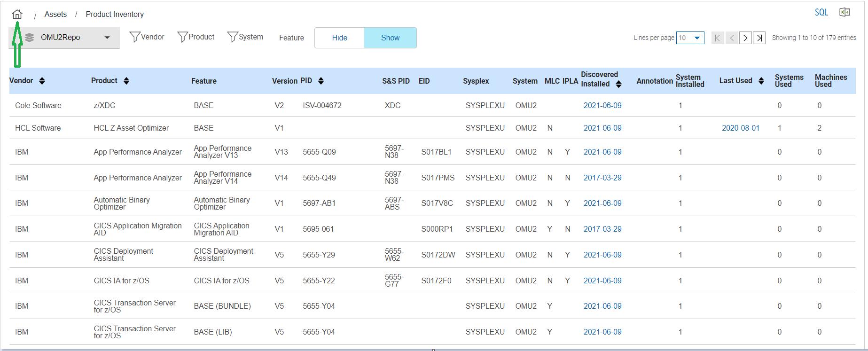Open z/XDC discovered date 2021-06-09
Viewport: 868px width, 351px height.
coord(602,105)
